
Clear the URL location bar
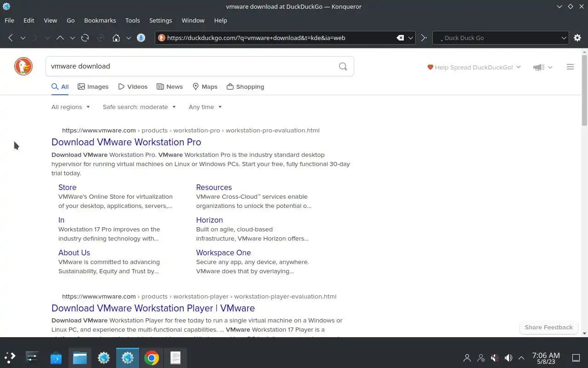[x=400, y=38]
